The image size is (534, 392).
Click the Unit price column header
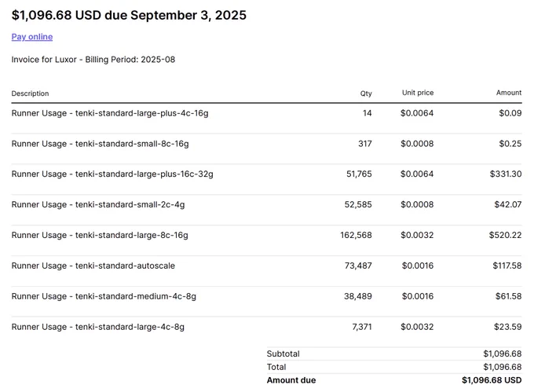(418, 93)
